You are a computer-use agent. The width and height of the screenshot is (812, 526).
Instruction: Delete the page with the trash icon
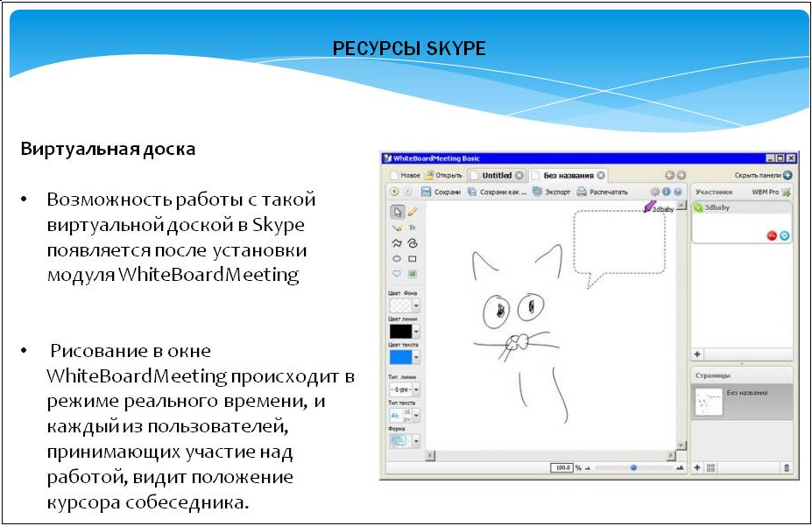pos(787,467)
